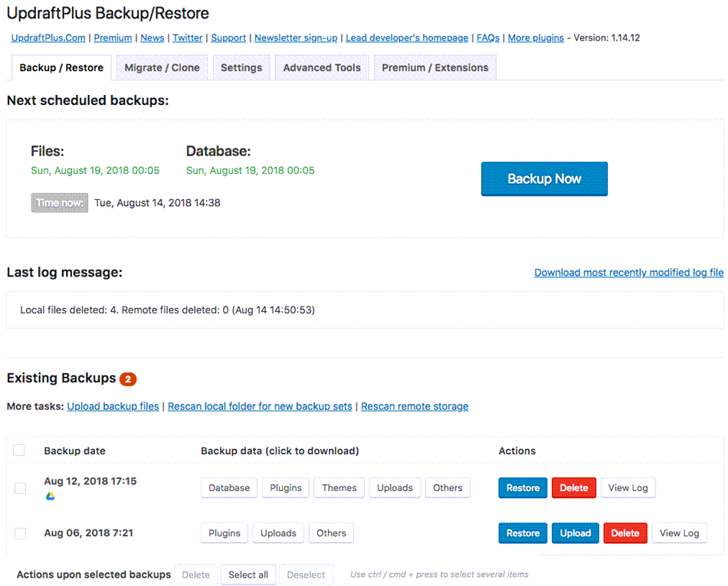Restore the Aug 06, 2018 backup

point(523,533)
